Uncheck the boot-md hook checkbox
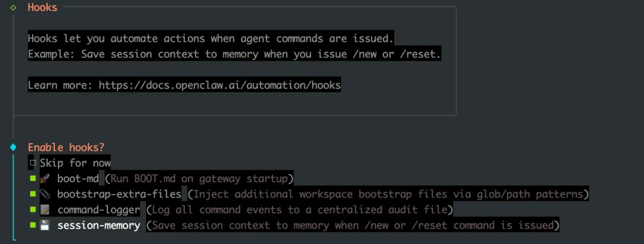The image size is (644, 244). (32, 179)
